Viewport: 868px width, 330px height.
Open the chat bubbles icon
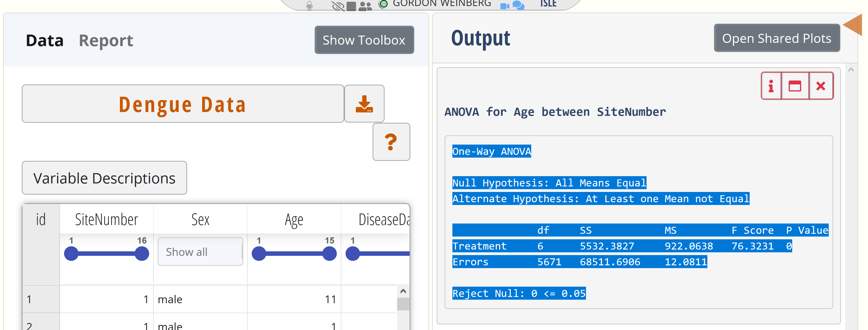tap(518, 6)
